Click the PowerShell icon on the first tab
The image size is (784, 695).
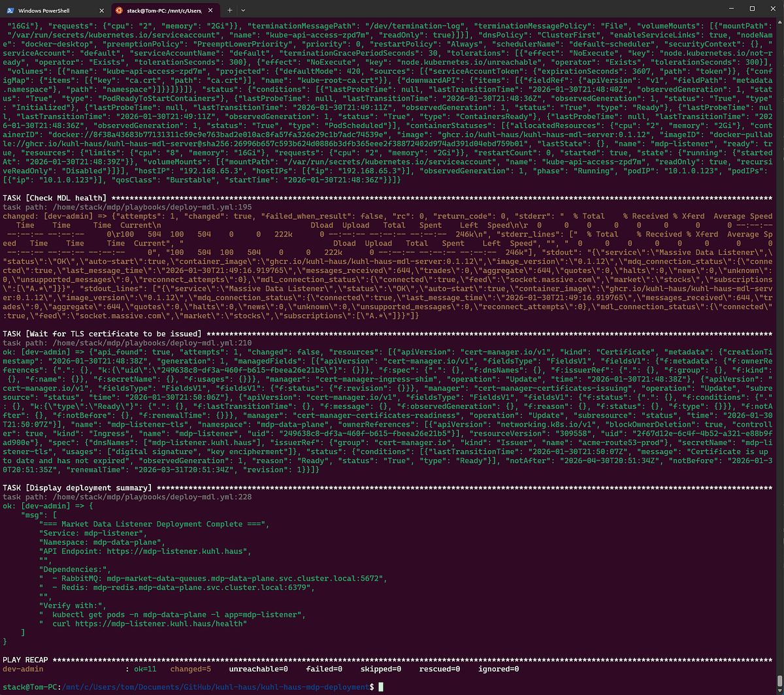point(9,10)
